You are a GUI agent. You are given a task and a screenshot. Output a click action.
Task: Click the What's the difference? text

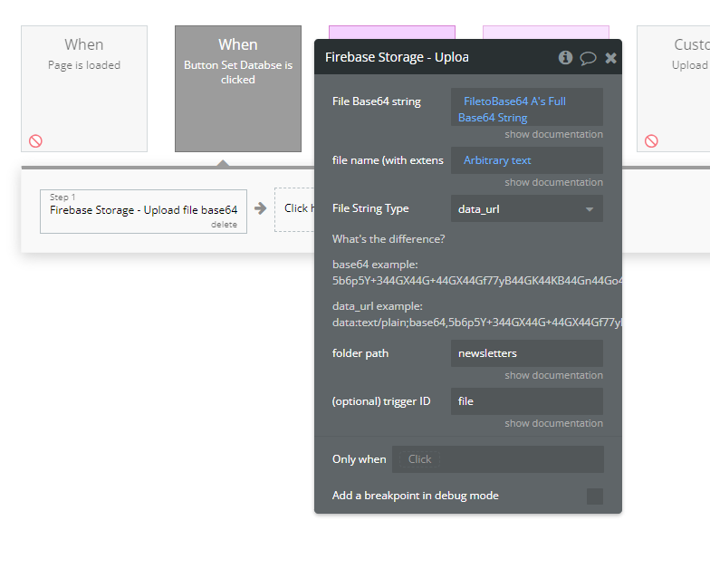click(x=389, y=239)
